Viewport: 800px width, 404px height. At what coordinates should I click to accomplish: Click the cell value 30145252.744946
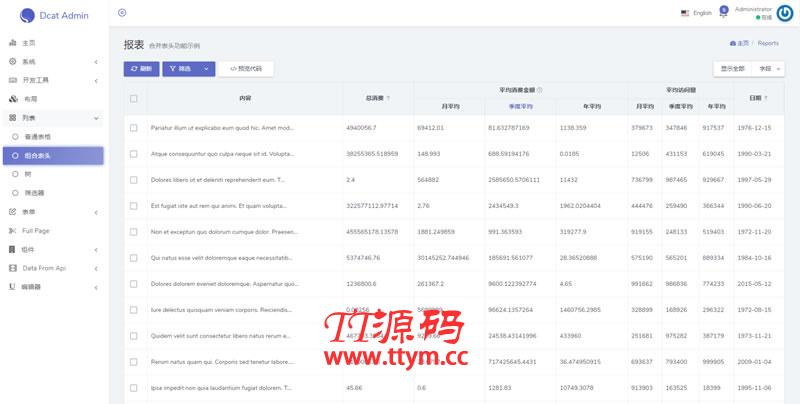443,258
